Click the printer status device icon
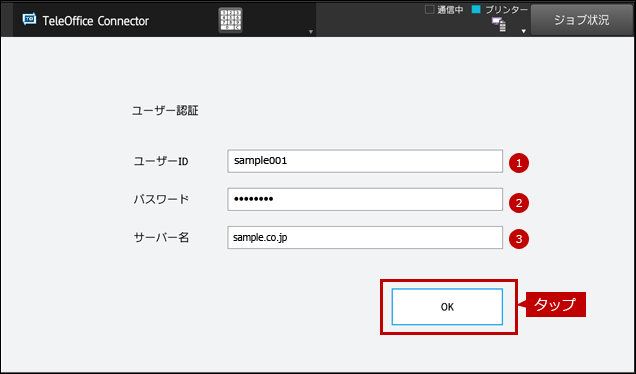This screenshot has height=374, width=636. [x=499, y=25]
